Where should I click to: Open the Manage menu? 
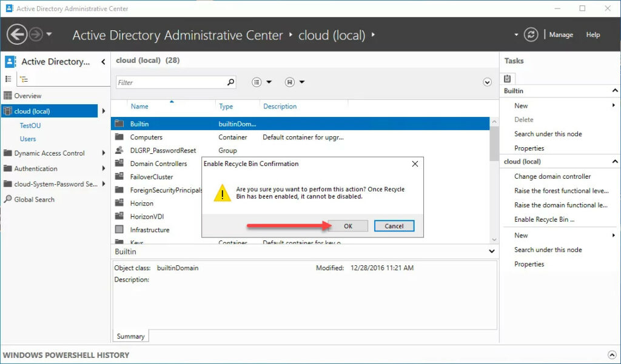point(561,35)
